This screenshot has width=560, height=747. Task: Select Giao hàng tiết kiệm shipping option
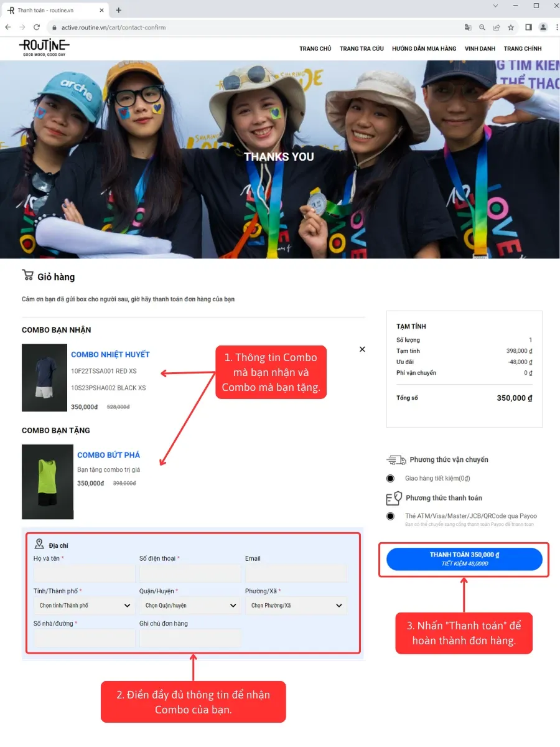(390, 478)
